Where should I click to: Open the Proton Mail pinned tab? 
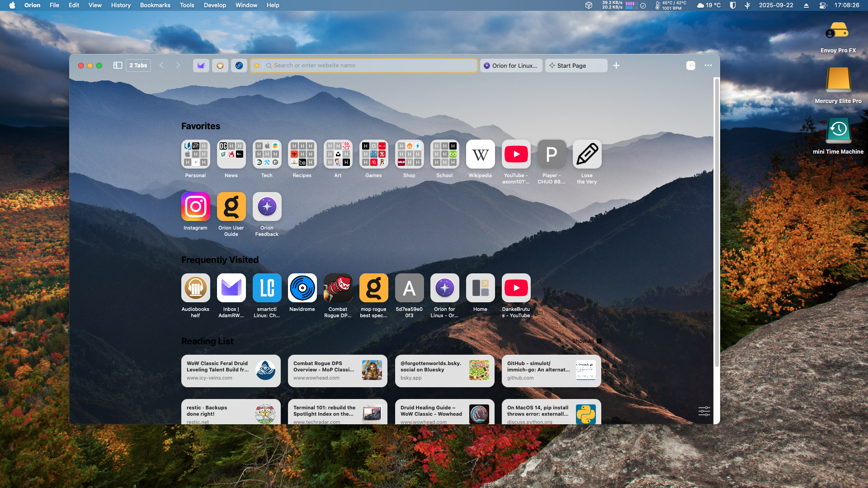click(201, 65)
